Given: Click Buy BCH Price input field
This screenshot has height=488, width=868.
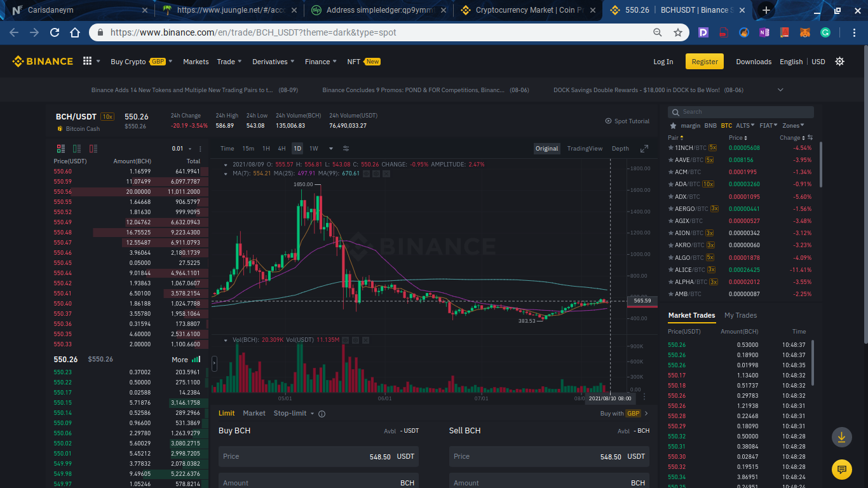Looking at the screenshot, I should coord(318,456).
